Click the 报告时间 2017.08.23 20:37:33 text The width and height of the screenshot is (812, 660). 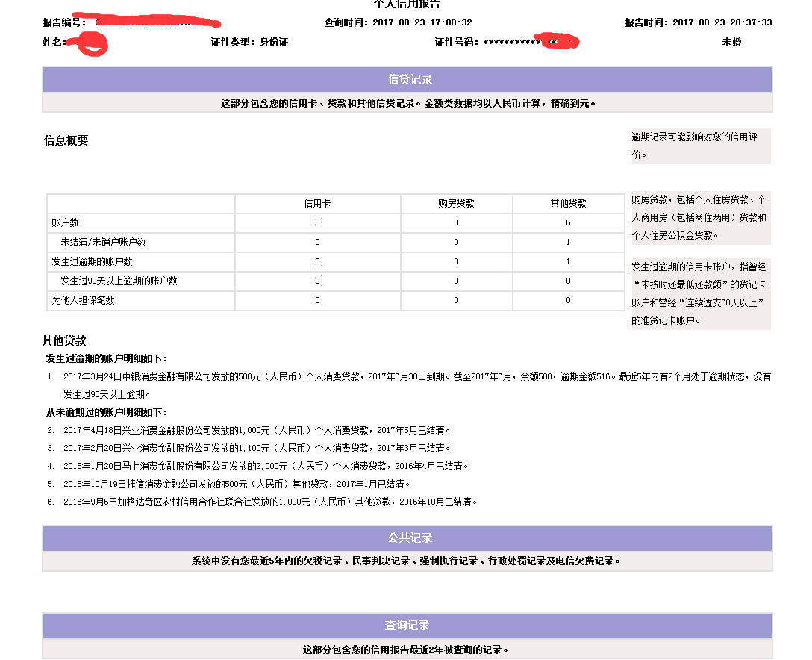698,22
